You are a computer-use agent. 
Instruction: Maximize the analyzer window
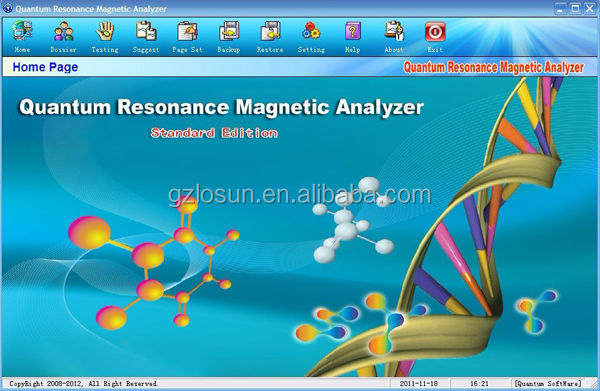[x=575, y=8]
